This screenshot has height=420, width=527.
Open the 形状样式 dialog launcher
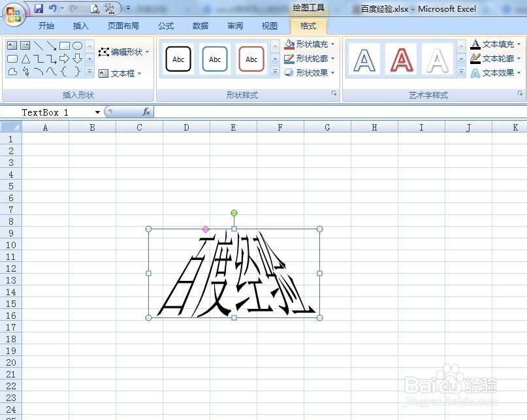[334, 94]
